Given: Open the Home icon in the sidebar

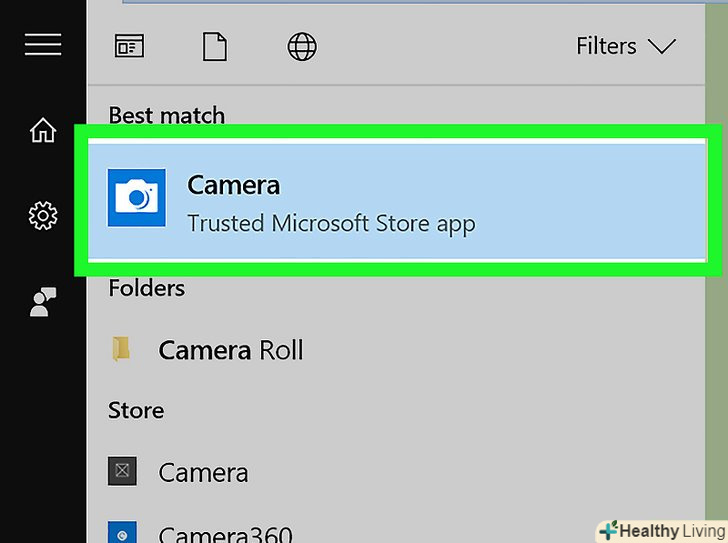Looking at the screenshot, I should click(x=43, y=131).
